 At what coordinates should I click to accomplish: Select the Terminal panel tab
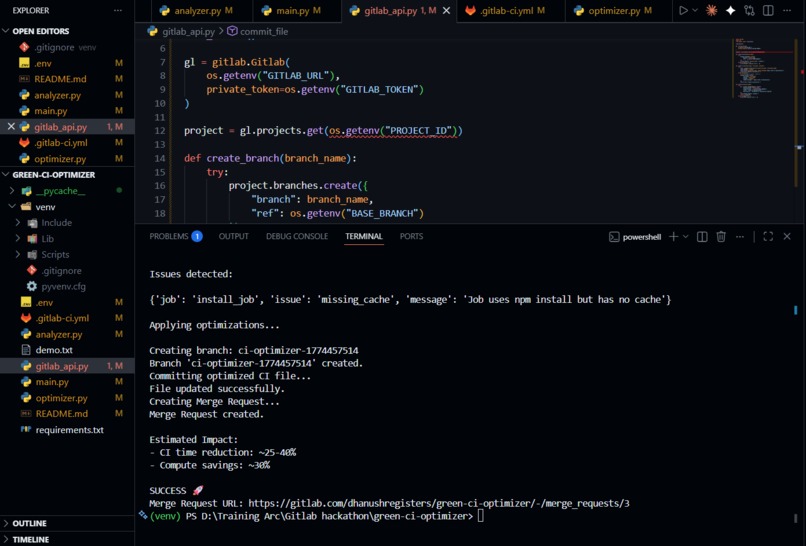pos(364,236)
